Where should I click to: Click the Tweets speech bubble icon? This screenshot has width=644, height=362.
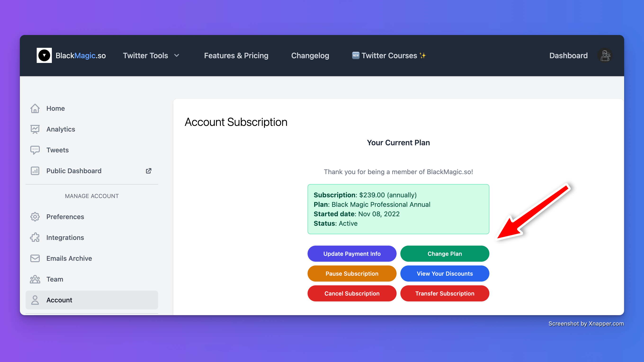35,150
